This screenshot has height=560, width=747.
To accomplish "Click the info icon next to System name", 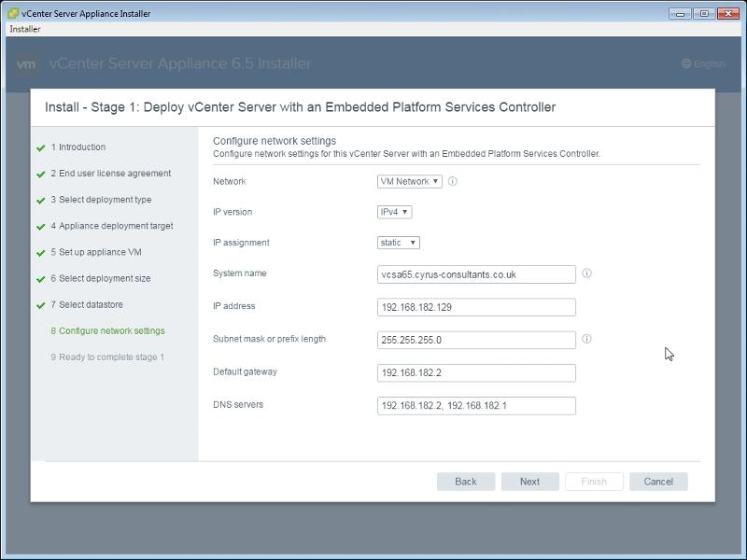I will point(587,273).
